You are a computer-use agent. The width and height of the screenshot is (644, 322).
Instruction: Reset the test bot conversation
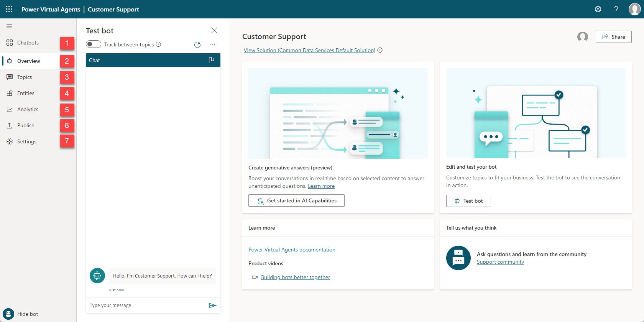tap(197, 45)
